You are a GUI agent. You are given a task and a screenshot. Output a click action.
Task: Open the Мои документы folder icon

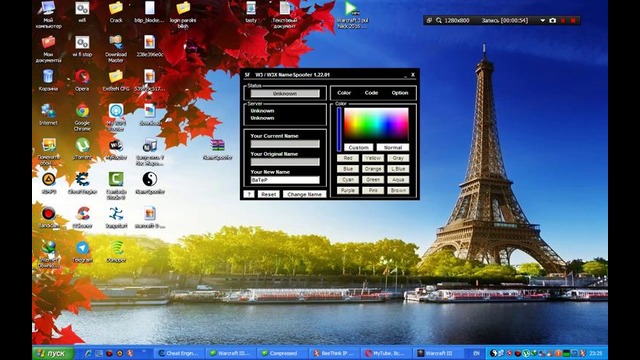point(48,49)
